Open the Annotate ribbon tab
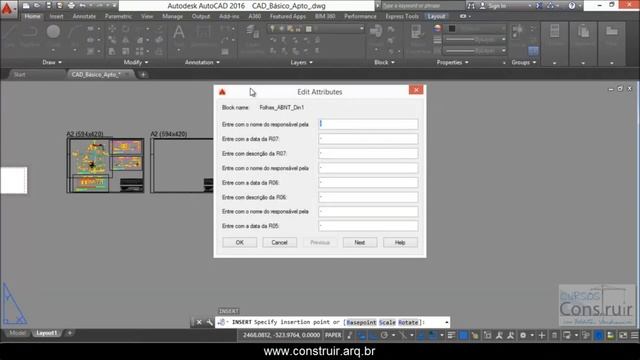The width and height of the screenshot is (640, 360). point(84,16)
